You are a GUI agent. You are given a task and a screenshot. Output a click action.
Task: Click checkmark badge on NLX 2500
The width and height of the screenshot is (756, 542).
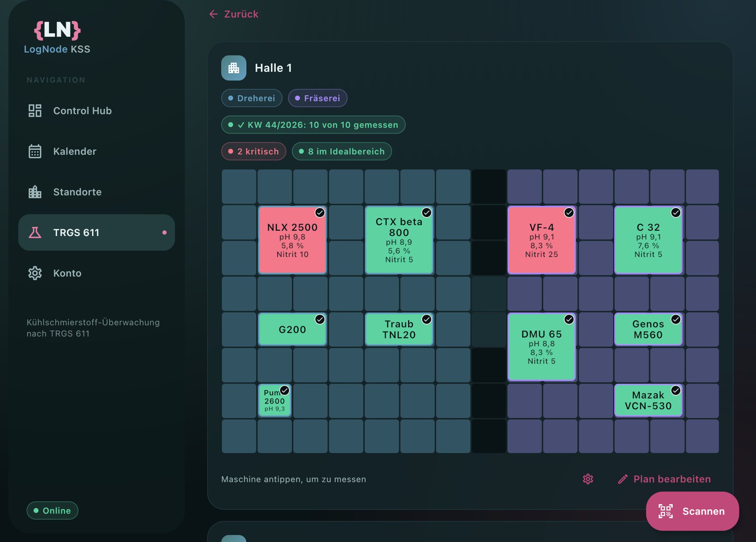click(x=320, y=213)
